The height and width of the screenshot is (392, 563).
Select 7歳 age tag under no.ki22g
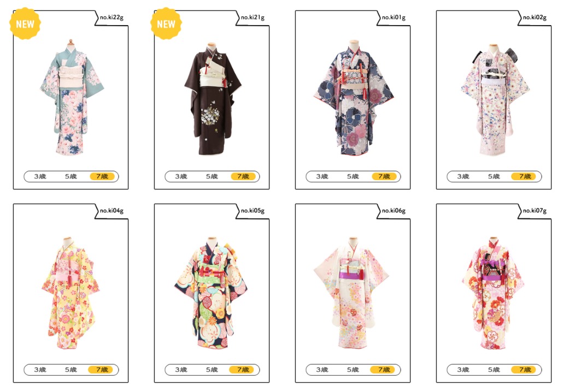coord(102,176)
